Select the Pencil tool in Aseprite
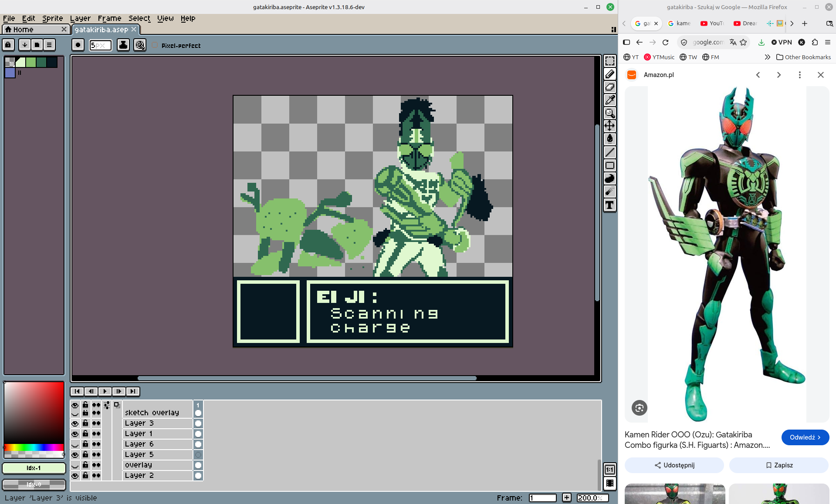The width and height of the screenshot is (836, 504). 610,74
